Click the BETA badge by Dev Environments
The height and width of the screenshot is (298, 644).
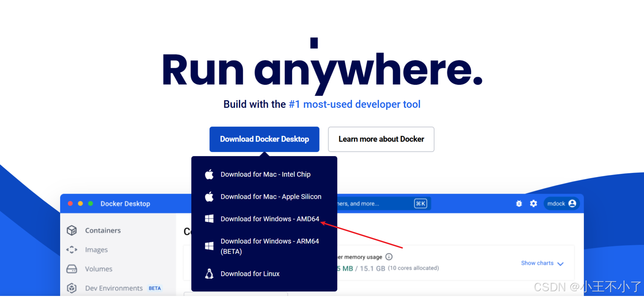point(155,288)
